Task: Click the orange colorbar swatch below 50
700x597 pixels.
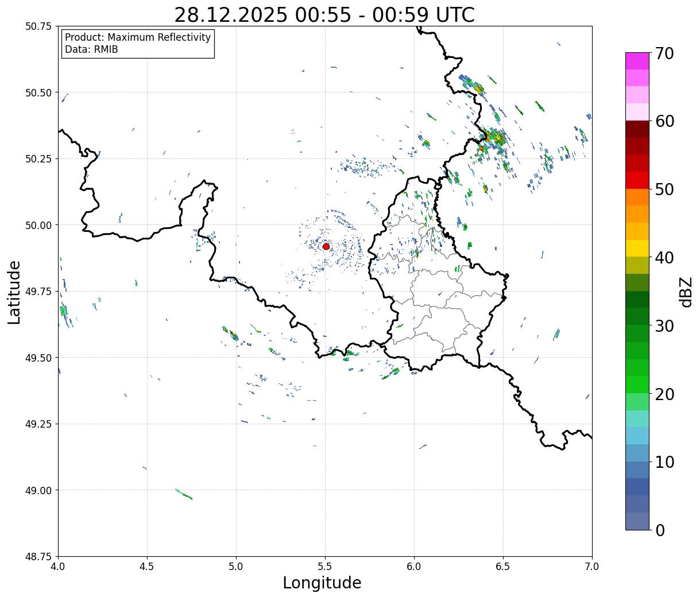Action: pyautogui.click(x=637, y=197)
